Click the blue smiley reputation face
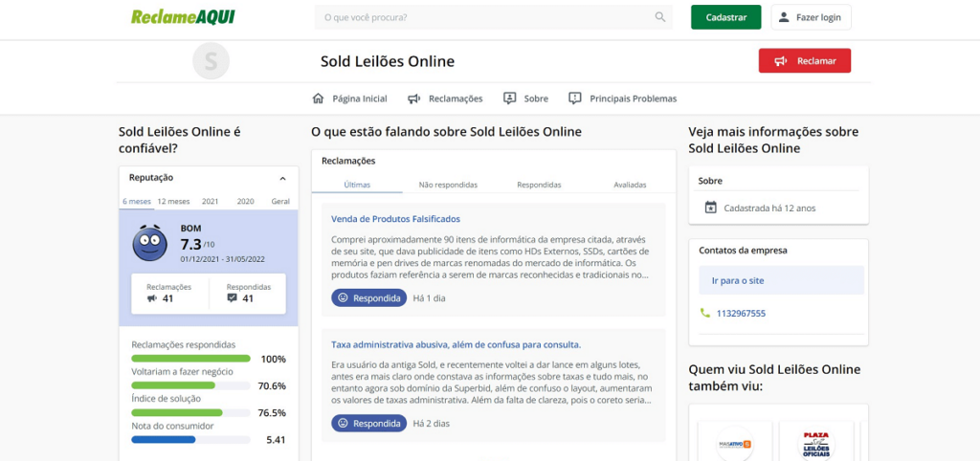Image resolution: width=980 pixels, height=461 pixels. [x=149, y=242]
